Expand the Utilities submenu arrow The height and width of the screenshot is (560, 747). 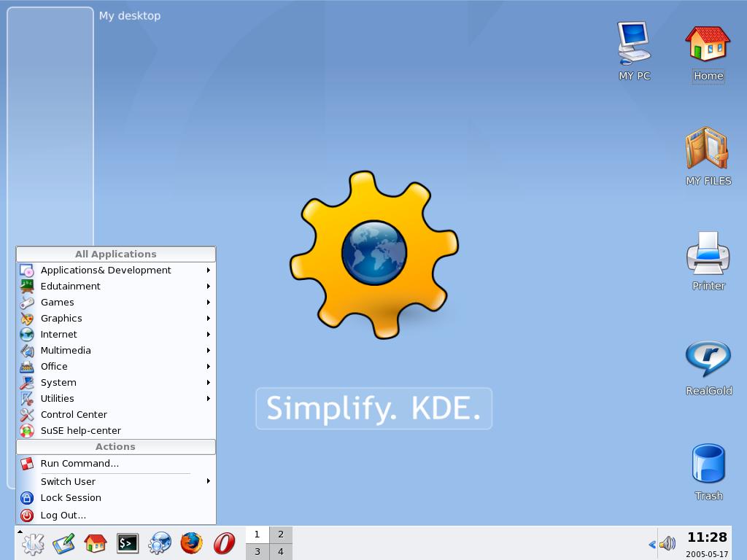tap(208, 399)
